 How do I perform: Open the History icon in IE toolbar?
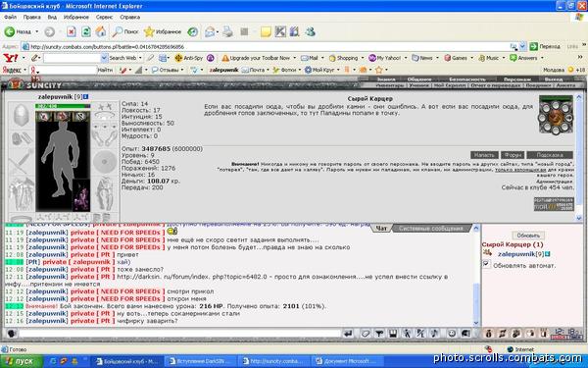193,32
